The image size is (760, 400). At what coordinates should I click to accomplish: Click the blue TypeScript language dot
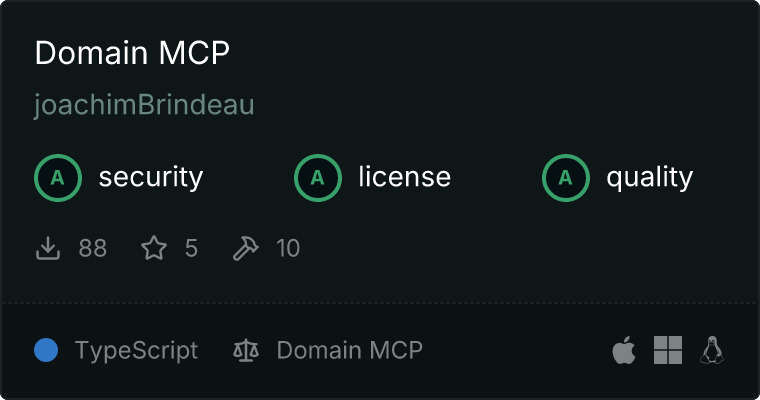(46, 350)
